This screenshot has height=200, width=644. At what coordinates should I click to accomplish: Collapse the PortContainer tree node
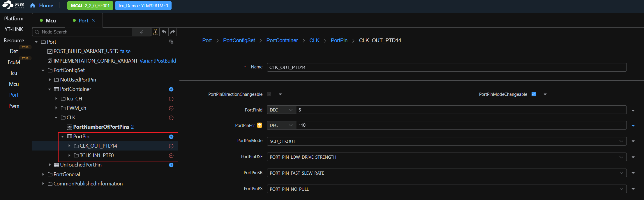click(50, 89)
